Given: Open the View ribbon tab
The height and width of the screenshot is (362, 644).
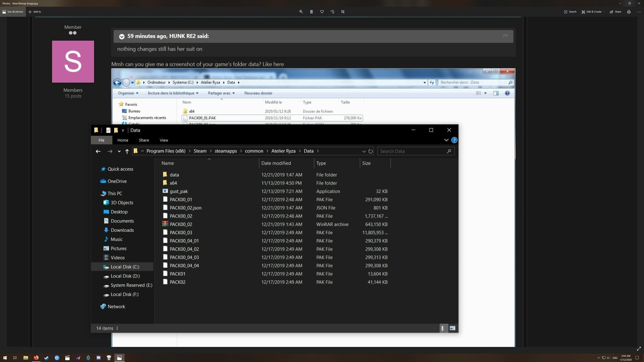Looking at the screenshot, I should [x=164, y=140].
